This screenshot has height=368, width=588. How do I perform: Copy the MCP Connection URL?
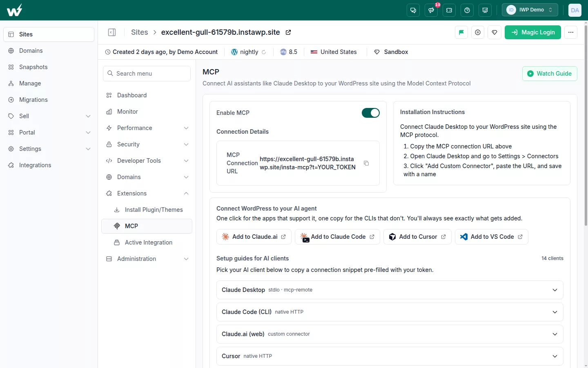coord(366,163)
